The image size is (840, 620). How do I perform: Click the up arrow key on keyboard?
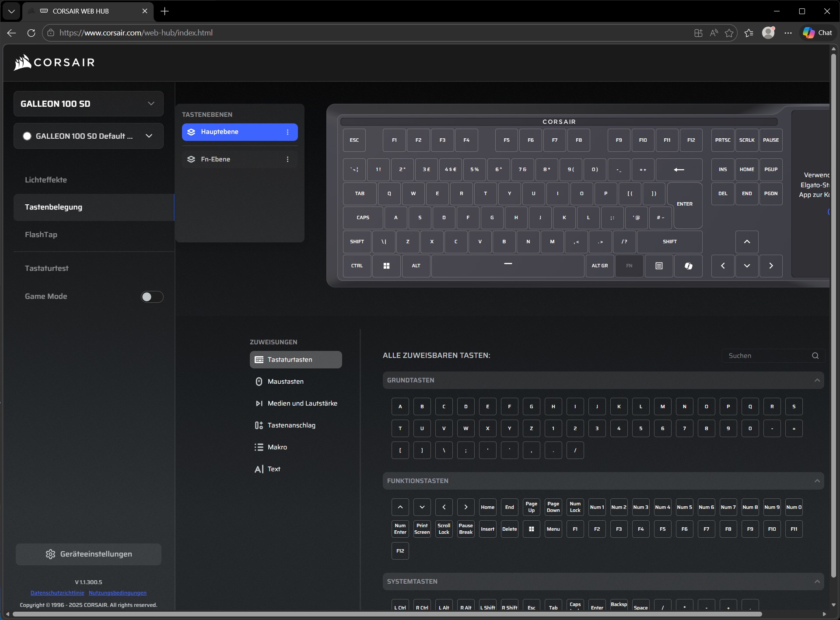(747, 242)
